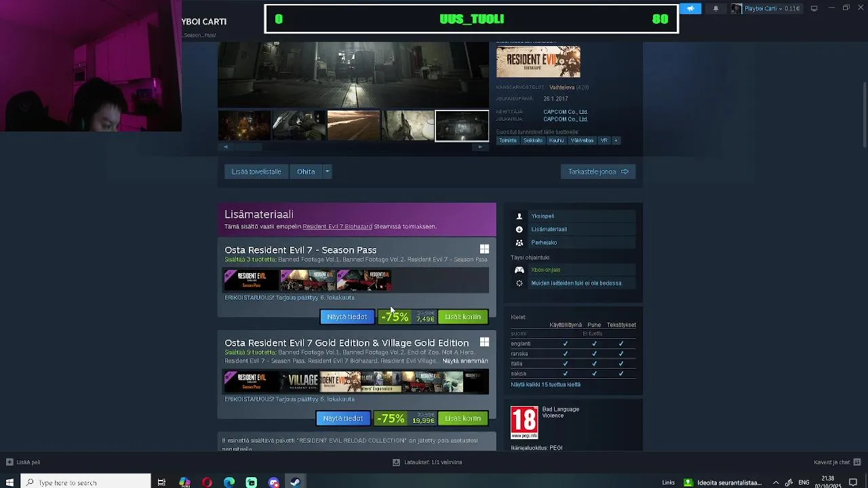Click the Windows search box
868x488 pixels.
[x=85, y=483]
